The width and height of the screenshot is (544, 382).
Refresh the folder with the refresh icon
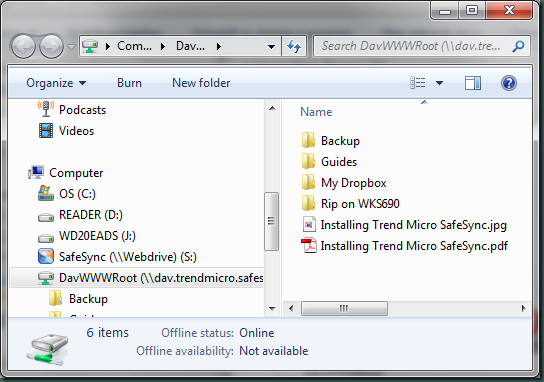click(x=294, y=46)
